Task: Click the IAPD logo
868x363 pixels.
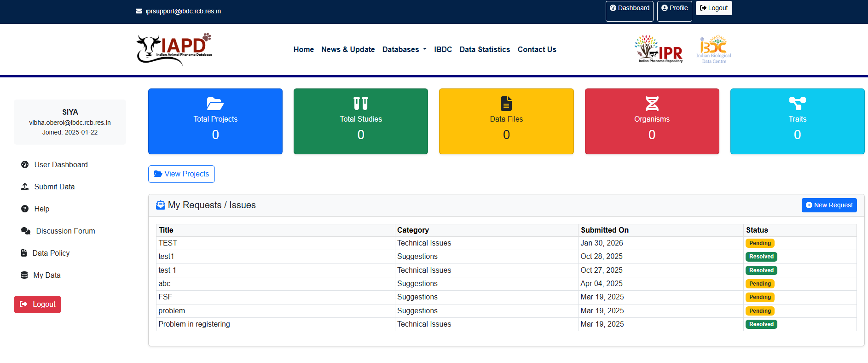Action: point(174,49)
